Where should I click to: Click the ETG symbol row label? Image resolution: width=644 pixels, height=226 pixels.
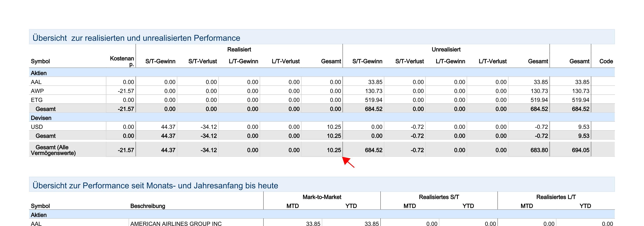coord(37,100)
